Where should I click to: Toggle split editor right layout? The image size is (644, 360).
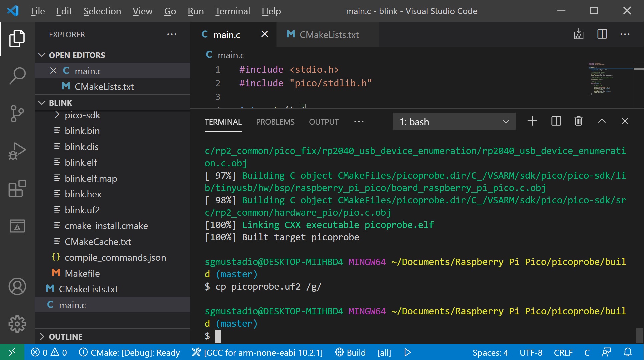[x=602, y=34]
